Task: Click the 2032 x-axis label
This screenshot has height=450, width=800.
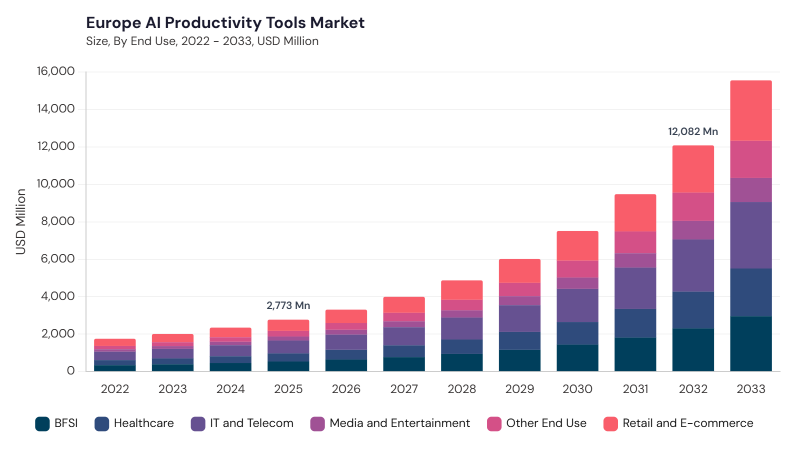Action: point(693,389)
